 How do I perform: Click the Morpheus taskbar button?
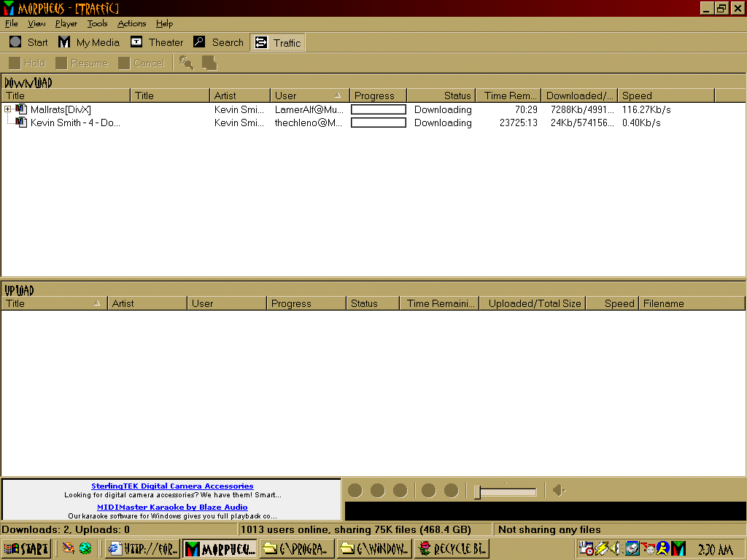[x=220, y=548]
